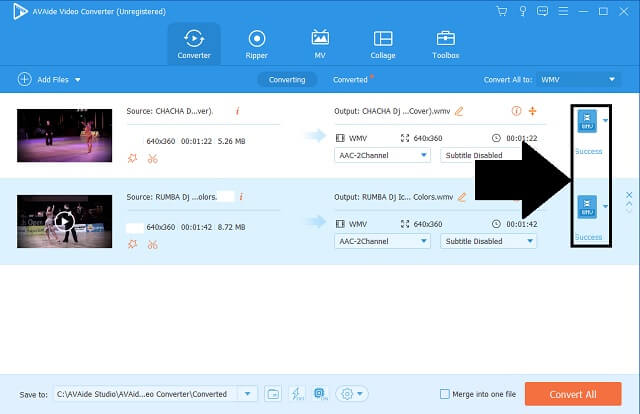Click the Convert All button
The height and width of the screenshot is (414, 640).
[573, 394]
